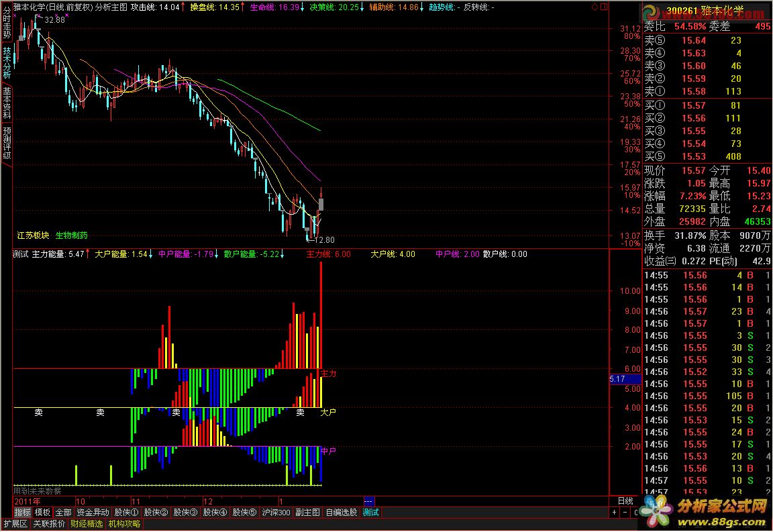Click the 卖③ price 15.60 row
This screenshot has width=773, height=532.
click(x=707, y=66)
